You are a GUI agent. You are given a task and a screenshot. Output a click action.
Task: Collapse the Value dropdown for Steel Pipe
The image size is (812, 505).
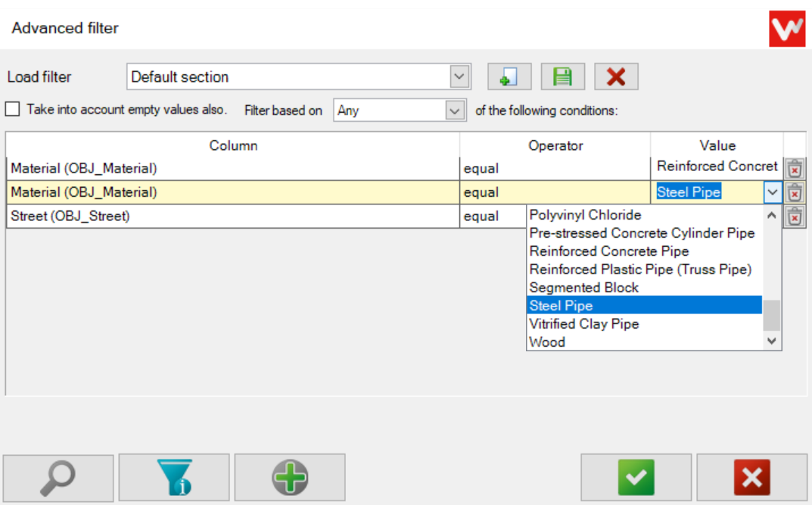click(x=773, y=192)
